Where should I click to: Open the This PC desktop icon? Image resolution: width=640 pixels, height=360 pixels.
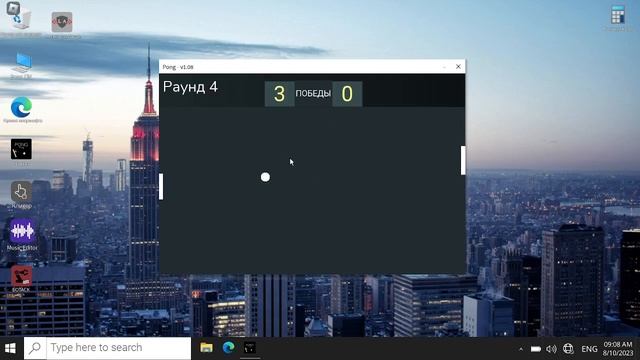click(21, 63)
